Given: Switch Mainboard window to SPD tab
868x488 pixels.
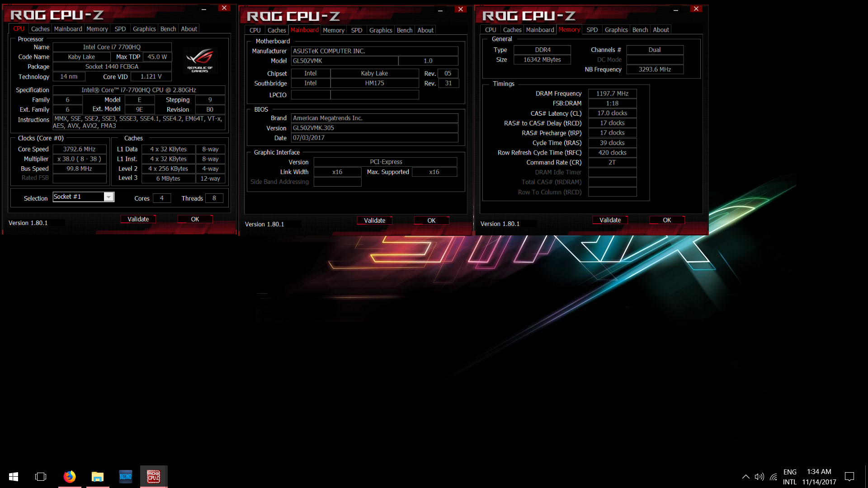Looking at the screenshot, I should pyautogui.click(x=357, y=30).
